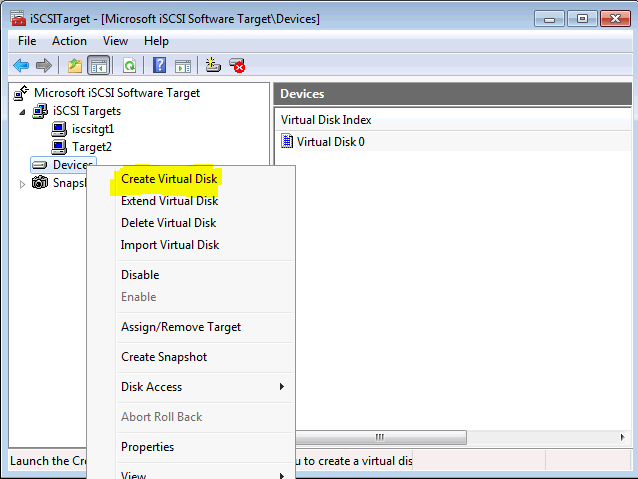Image resolution: width=638 pixels, height=479 pixels.
Task: Click the Up one level folder icon
Action: coord(74,65)
